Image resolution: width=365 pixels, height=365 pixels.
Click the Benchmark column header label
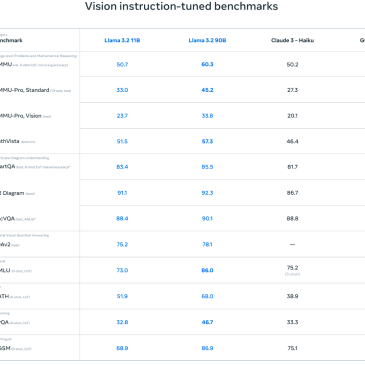[11, 40]
